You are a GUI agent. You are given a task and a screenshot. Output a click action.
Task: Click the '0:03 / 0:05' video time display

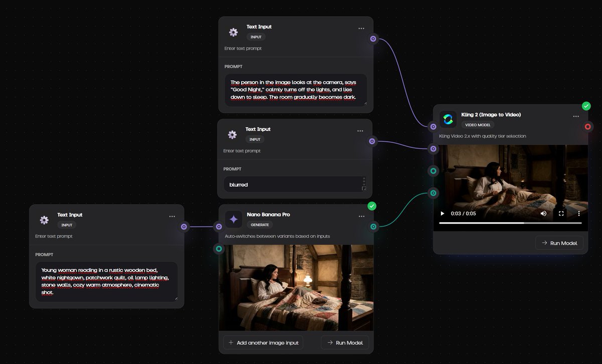pyautogui.click(x=464, y=214)
